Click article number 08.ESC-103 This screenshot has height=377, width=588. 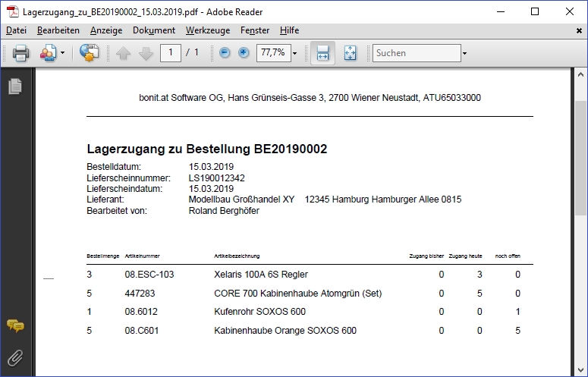(149, 275)
